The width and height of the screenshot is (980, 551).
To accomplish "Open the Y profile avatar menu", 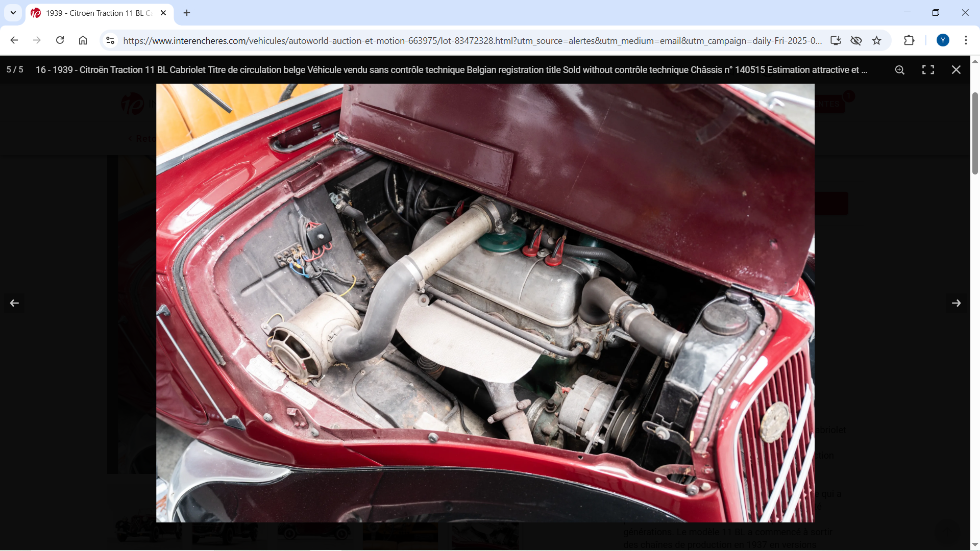I will click(943, 40).
